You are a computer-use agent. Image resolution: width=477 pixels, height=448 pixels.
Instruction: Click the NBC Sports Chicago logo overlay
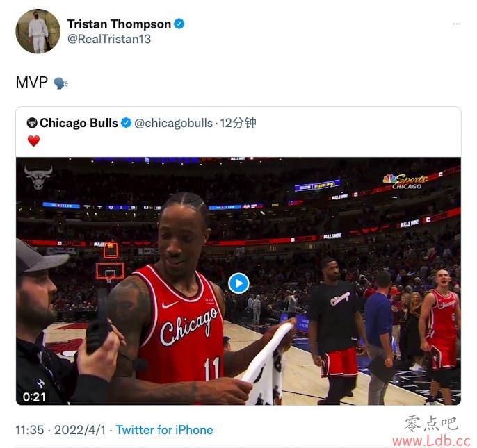pyautogui.click(x=405, y=181)
